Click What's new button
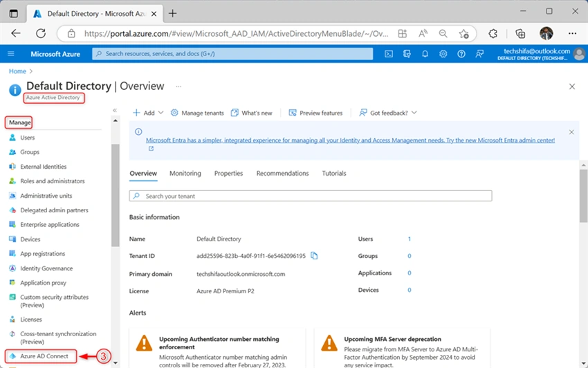The width and height of the screenshot is (588, 368). tap(252, 113)
